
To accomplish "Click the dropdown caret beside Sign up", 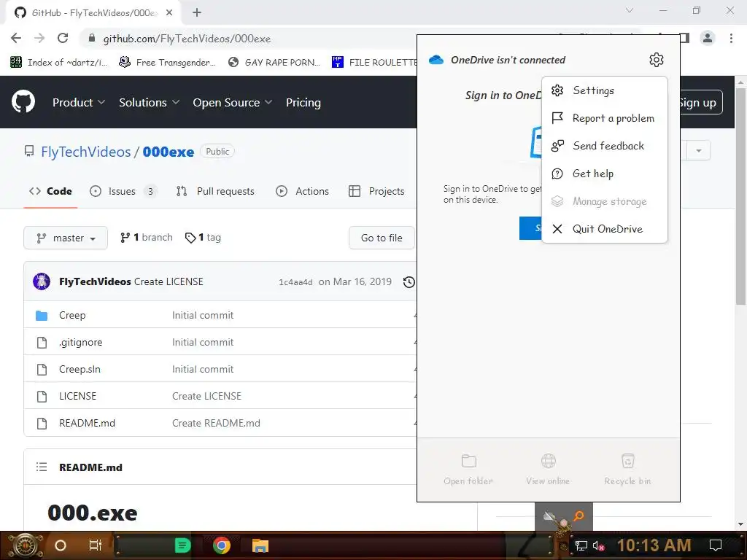I will coord(698,150).
